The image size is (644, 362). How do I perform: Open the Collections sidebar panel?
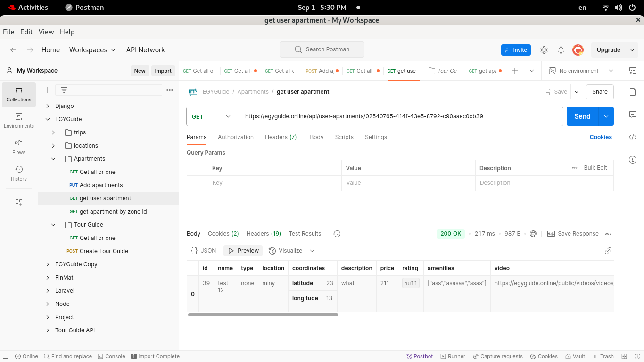(x=19, y=94)
